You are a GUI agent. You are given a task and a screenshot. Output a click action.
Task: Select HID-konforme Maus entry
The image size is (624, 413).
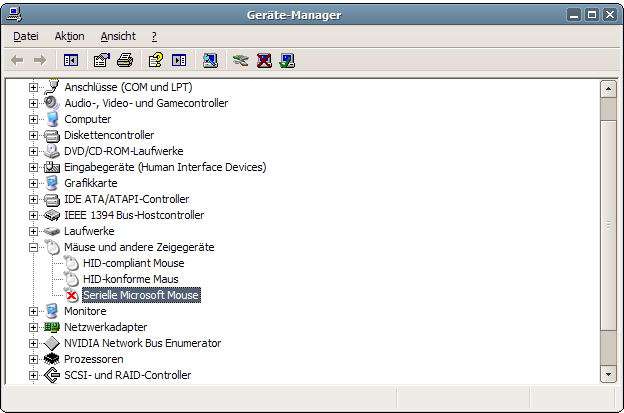pyautogui.click(x=131, y=279)
